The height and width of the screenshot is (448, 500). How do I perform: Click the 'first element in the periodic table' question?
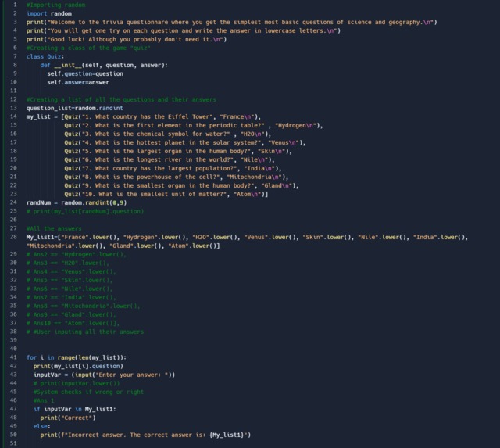[x=173, y=125]
